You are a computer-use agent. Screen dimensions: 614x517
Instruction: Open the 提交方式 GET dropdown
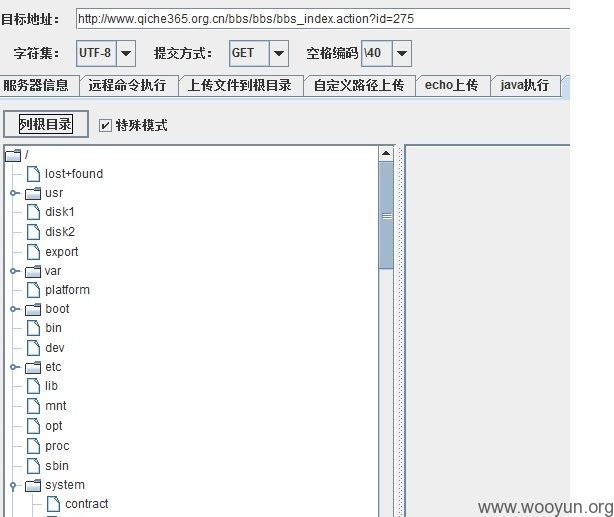(278, 53)
